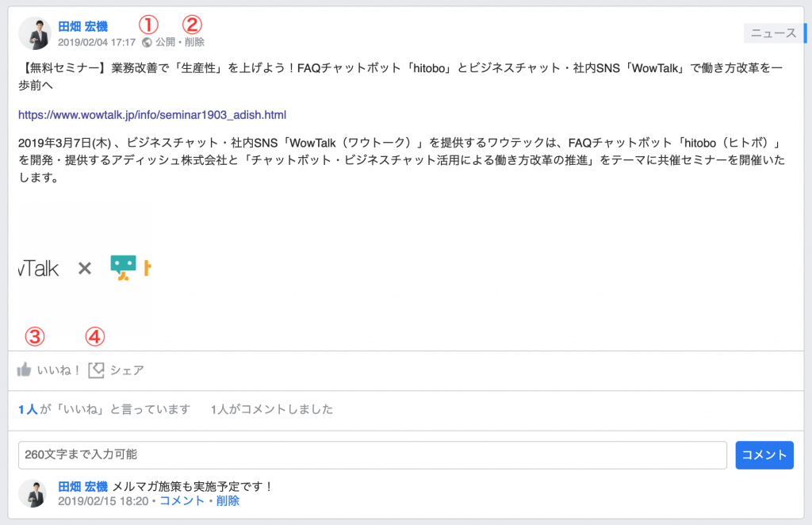The width and height of the screenshot is (812, 525).
Task: Click the globe visibility icon beside 公開
Action: pyautogui.click(x=147, y=43)
